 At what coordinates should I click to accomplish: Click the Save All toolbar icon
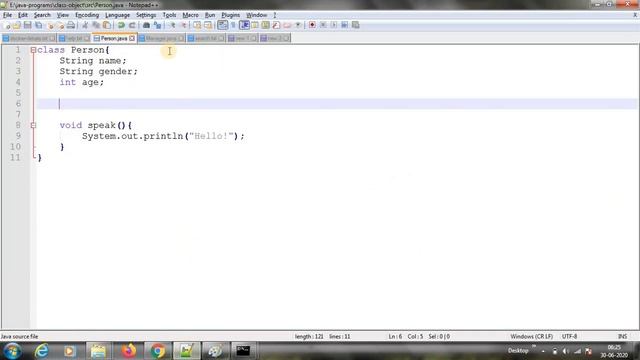pyautogui.click(x=38, y=25)
